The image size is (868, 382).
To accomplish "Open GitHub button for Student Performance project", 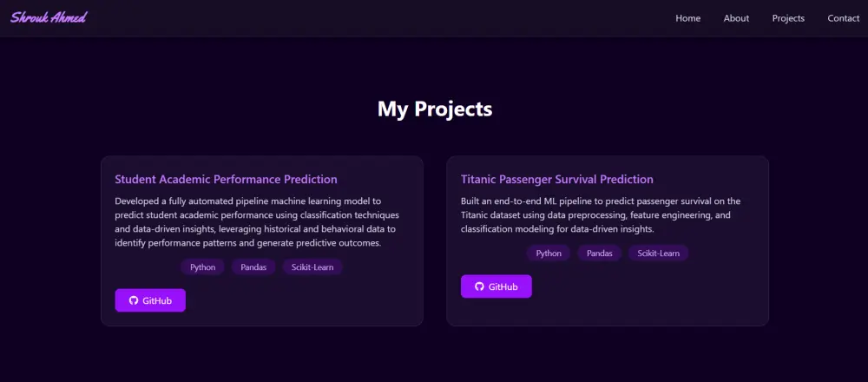I will [150, 300].
